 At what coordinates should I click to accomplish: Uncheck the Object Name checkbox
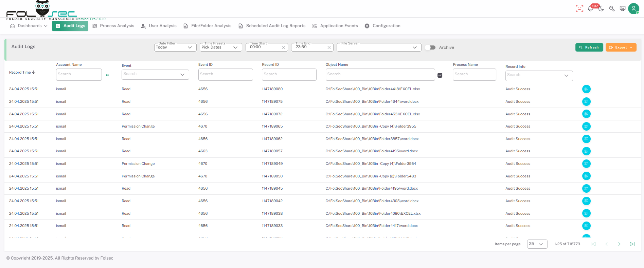440,75
